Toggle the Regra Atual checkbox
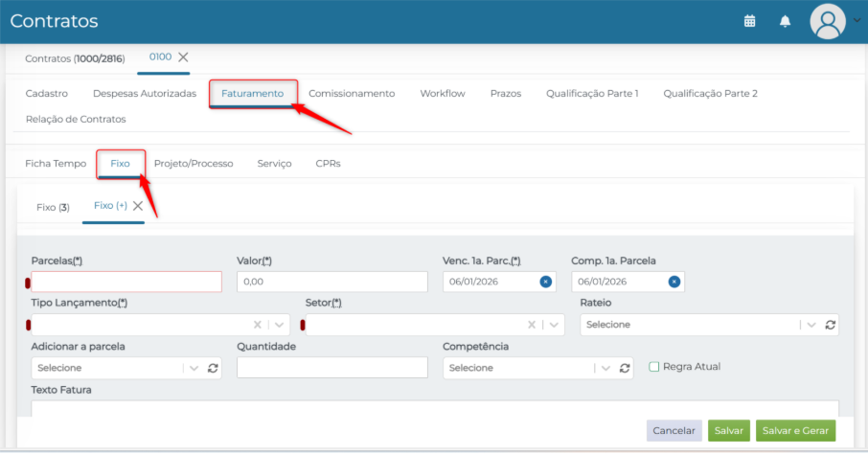Screen dimensions: 868x454 pos(653,367)
